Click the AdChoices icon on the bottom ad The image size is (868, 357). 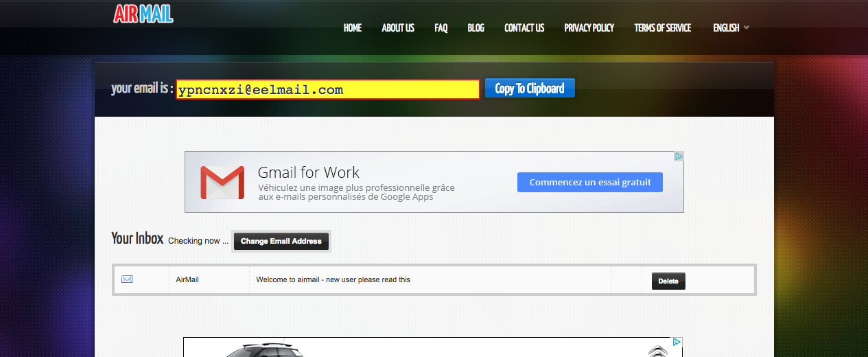coord(677,342)
